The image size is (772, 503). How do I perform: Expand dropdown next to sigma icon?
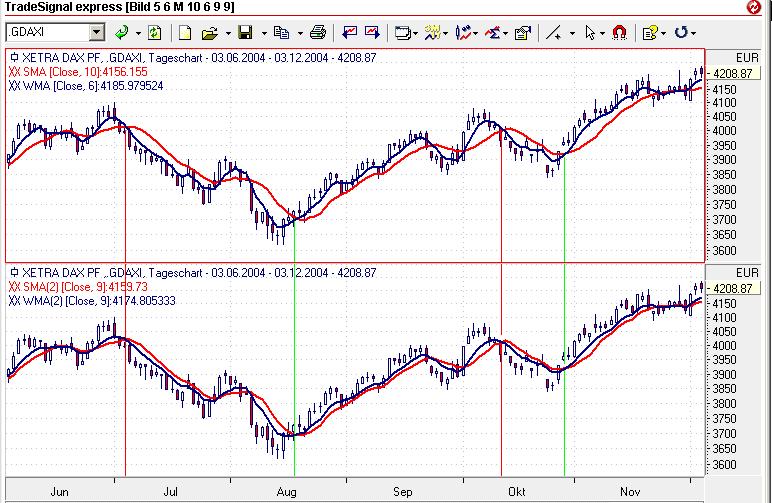(x=506, y=33)
